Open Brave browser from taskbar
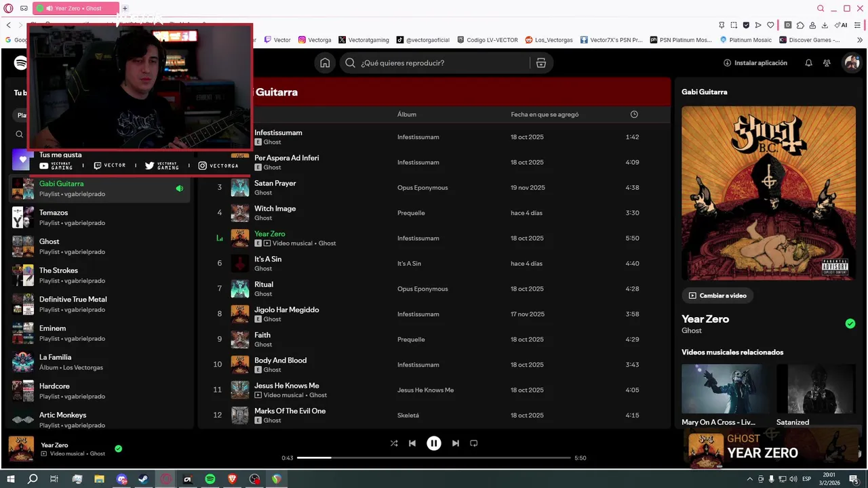Viewport: 868px width, 488px height. click(233, 479)
